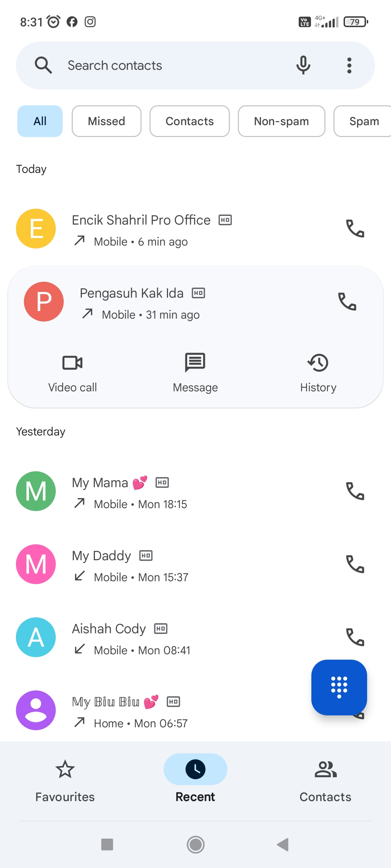Tap the voice search microphone icon
The width and height of the screenshot is (391, 868).
click(303, 65)
